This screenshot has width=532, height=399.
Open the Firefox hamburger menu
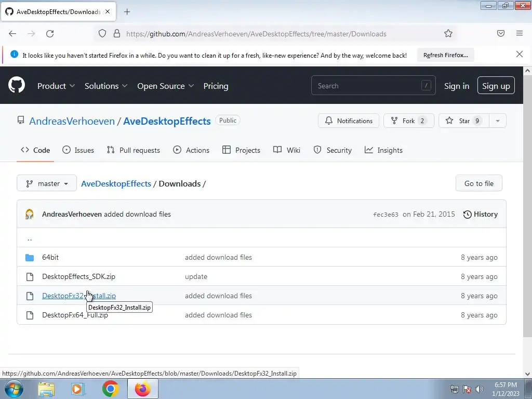pyautogui.click(x=520, y=33)
